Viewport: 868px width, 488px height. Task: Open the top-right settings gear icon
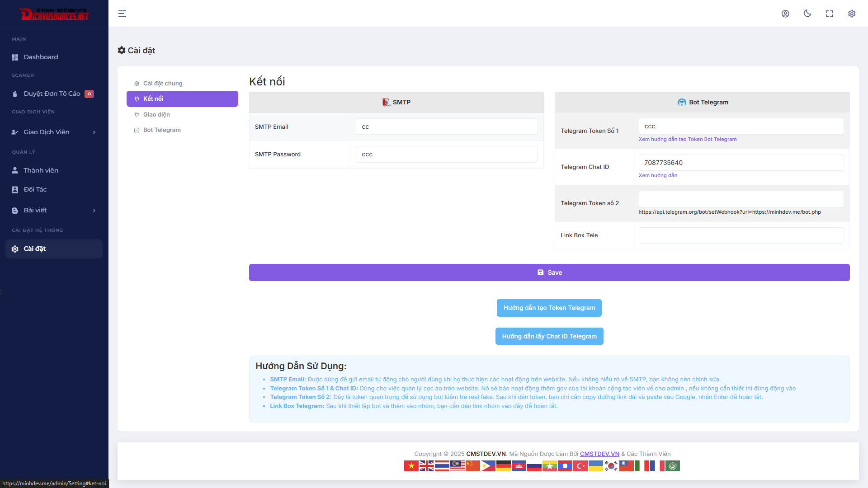[852, 14]
